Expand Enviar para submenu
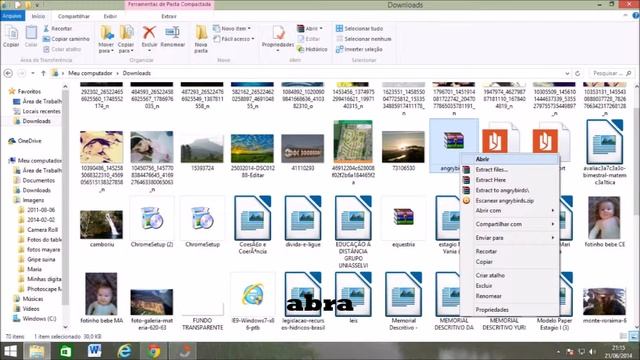Image resolution: width=640 pixels, height=360 pixels. (x=510, y=238)
